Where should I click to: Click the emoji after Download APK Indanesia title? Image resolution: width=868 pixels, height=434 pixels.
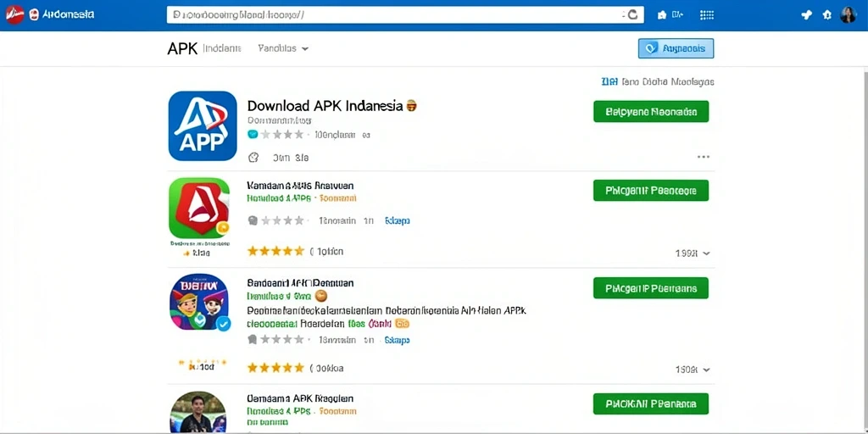[x=411, y=105]
